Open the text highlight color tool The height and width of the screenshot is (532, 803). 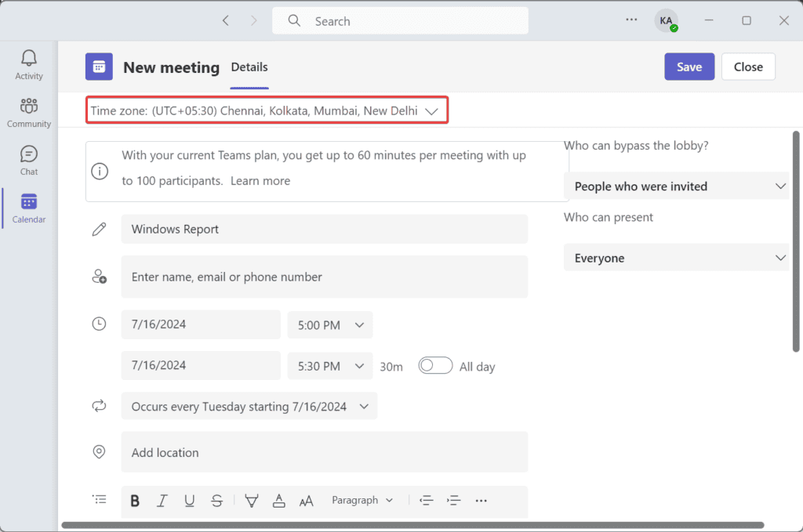[252, 501]
